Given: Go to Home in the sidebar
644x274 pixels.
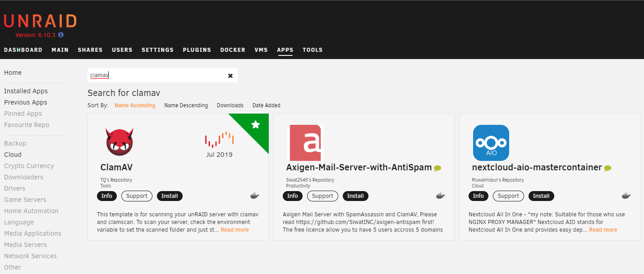Looking at the screenshot, I should [x=13, y=73].
